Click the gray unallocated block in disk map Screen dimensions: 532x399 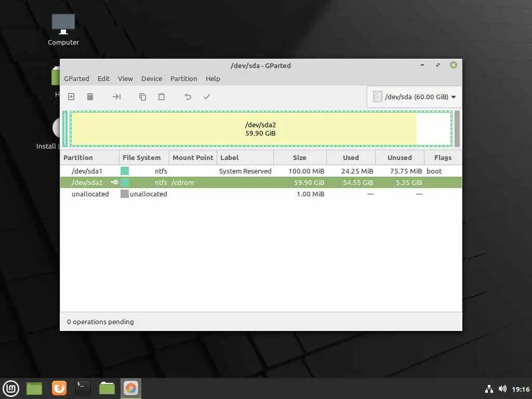(x=457, y=129)
